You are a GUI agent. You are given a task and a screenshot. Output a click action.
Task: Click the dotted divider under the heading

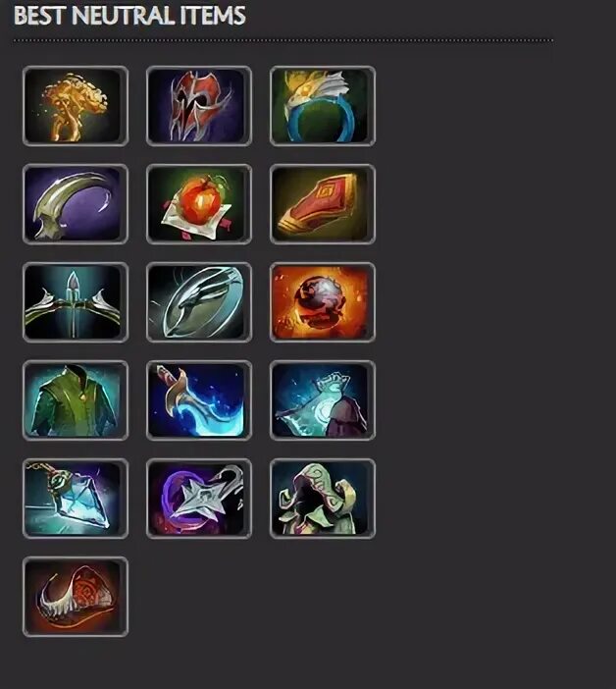pyautogui.click(x=283, y=40)
